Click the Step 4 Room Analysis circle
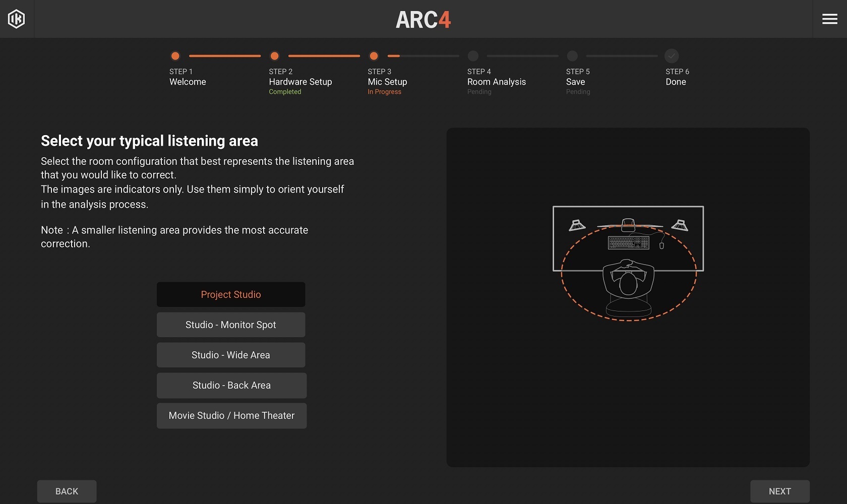 pos(473,56)
